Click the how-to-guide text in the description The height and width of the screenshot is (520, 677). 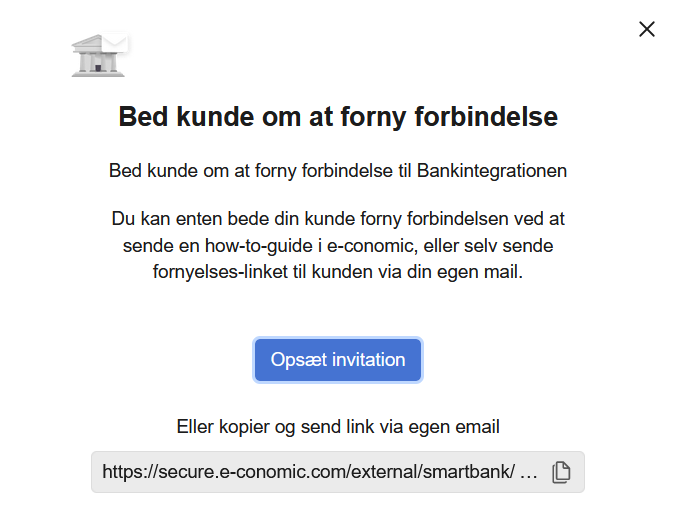click(x=259, y=246)
